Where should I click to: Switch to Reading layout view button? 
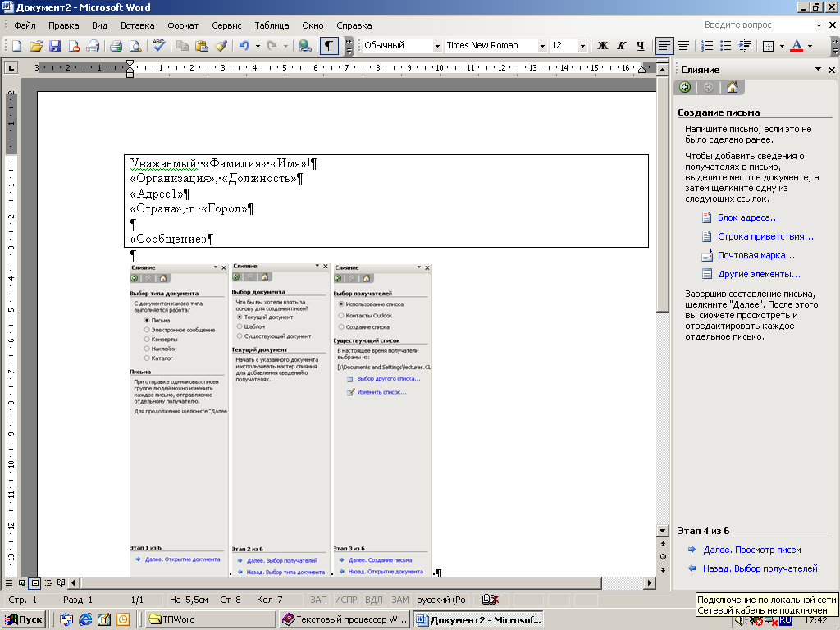[61, 582]
